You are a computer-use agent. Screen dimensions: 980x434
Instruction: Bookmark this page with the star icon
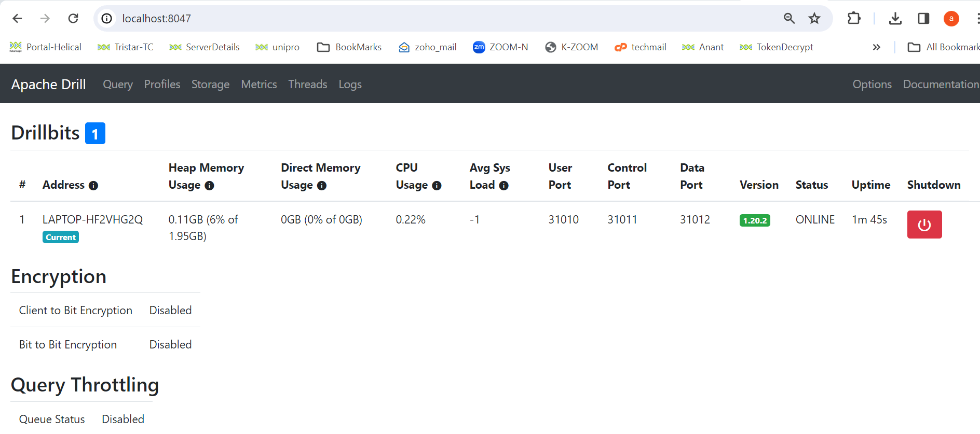[x=814, y=19]
